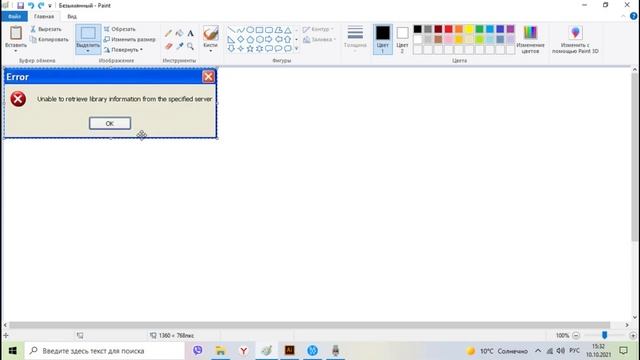Open the notification center icon
640x360 pixels.
(x=623, y=351)
